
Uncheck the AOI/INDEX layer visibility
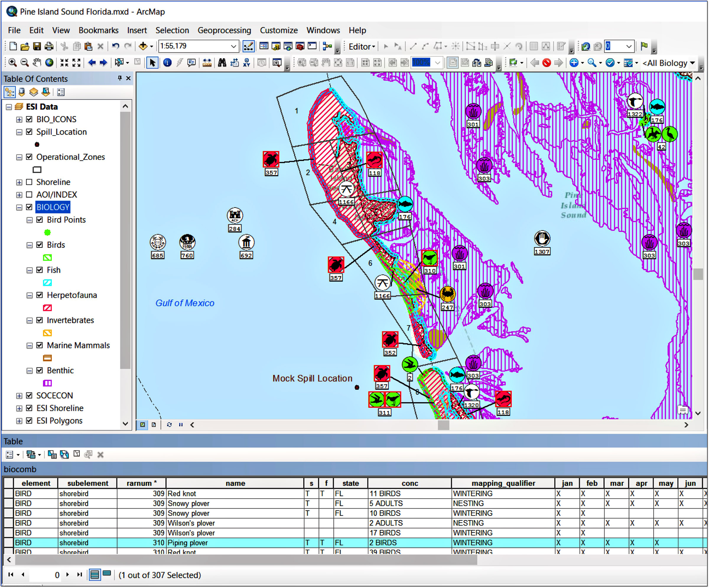(x=29, y=195)
